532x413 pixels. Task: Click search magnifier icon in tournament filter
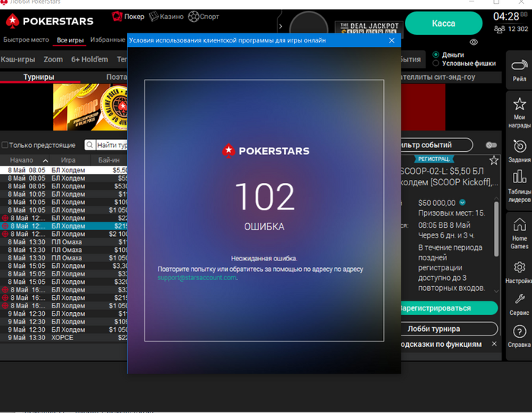[x=90, y=145]
